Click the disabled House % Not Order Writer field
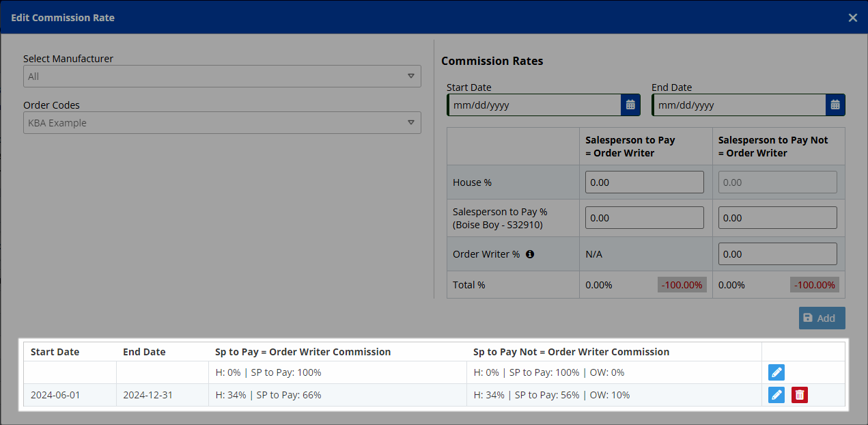 777,182
